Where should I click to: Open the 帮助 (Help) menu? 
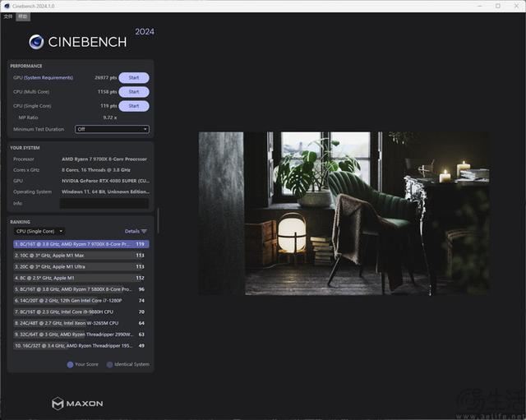pos(23,16)
